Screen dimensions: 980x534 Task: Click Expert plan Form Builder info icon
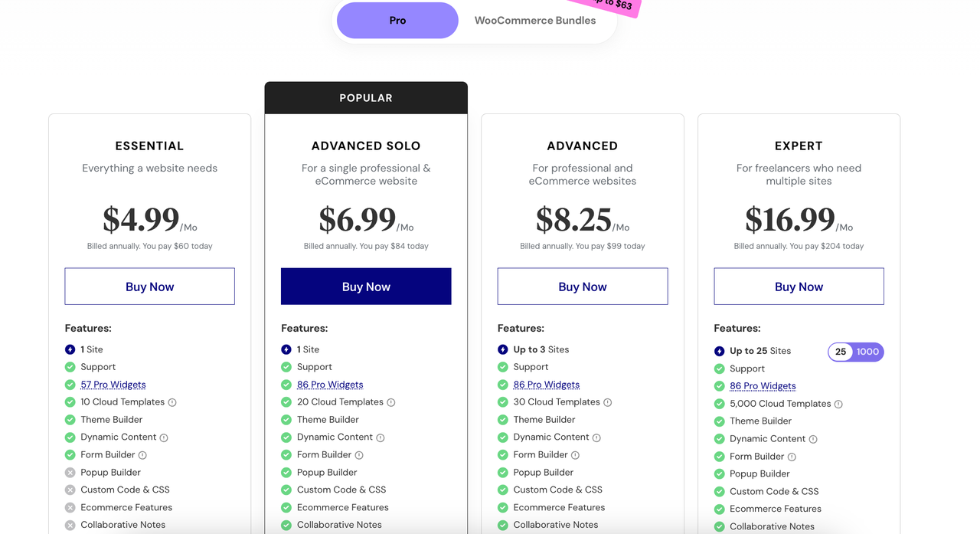point(792,457)
